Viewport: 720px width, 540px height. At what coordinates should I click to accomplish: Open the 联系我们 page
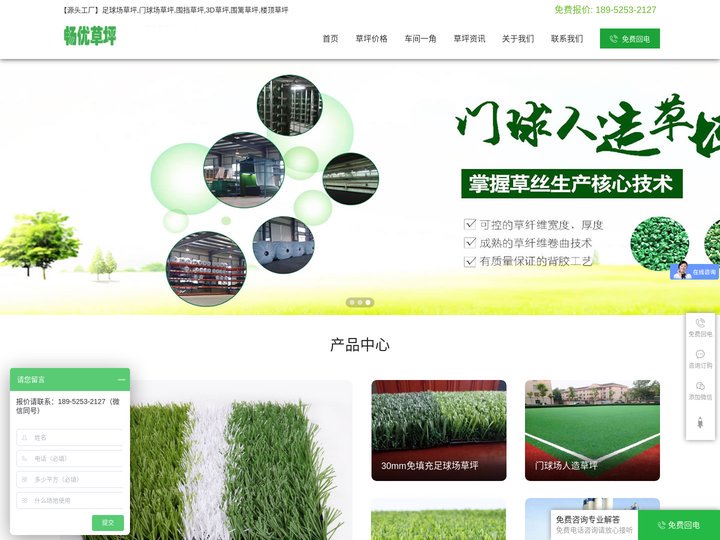[x=567, y=39]
